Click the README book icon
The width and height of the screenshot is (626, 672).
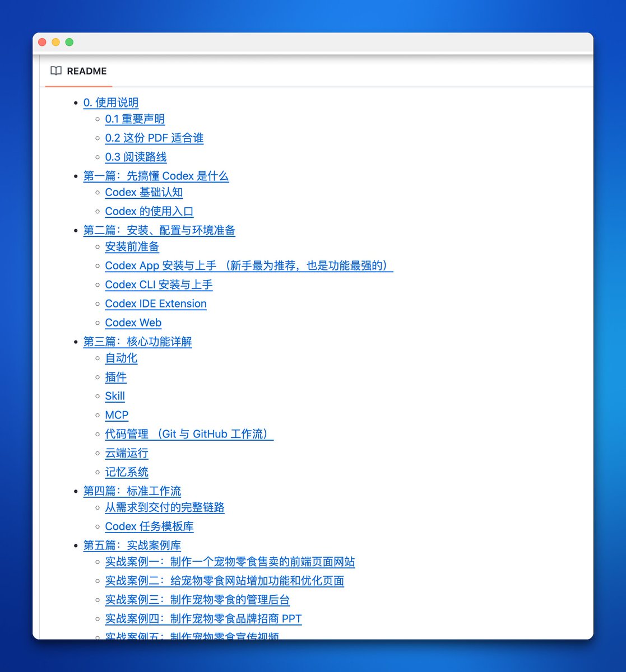pos(56,71)
